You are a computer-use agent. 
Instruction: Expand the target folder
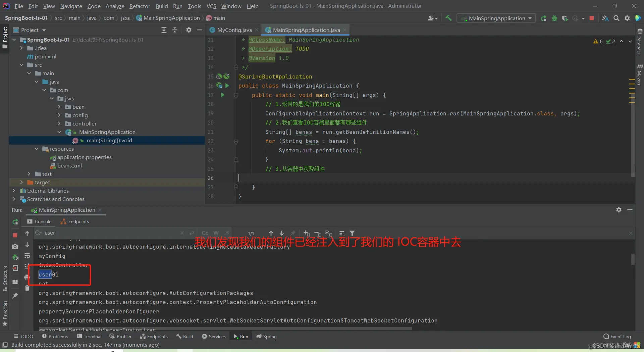[x=21, y=182]
